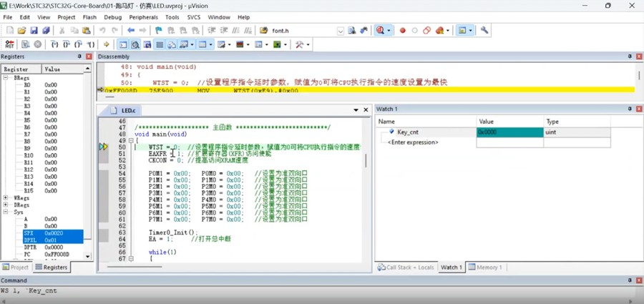
Task: Click the Show Next Statement arrow icon
Action: 107,44
